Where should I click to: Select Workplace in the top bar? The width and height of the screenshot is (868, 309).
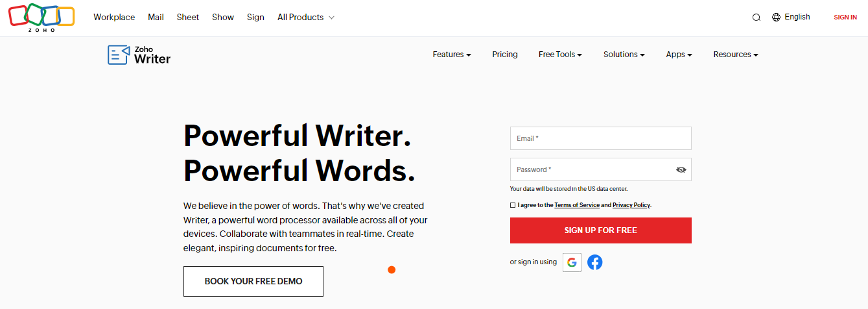tap(114, 18)
